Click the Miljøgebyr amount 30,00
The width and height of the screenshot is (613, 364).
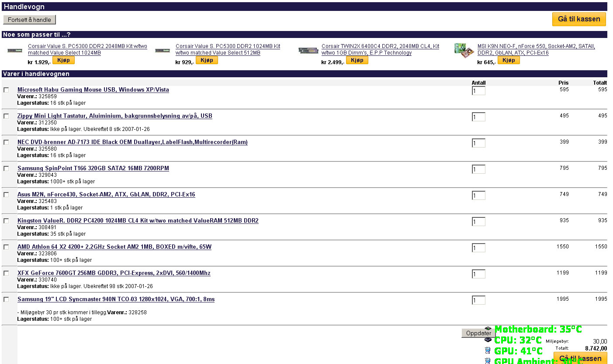coord(600,341)
